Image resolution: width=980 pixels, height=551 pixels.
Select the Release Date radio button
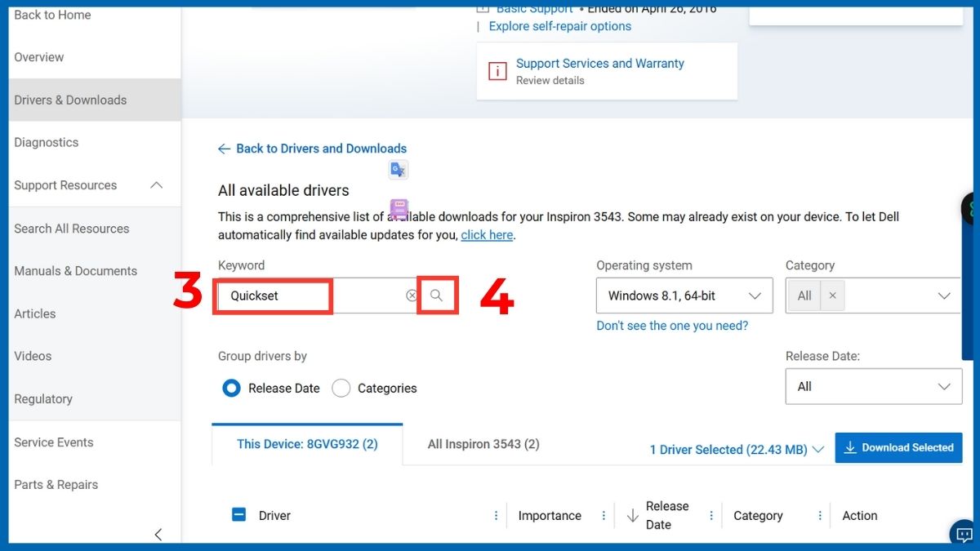pyautogui.click(x=231, y=389)
